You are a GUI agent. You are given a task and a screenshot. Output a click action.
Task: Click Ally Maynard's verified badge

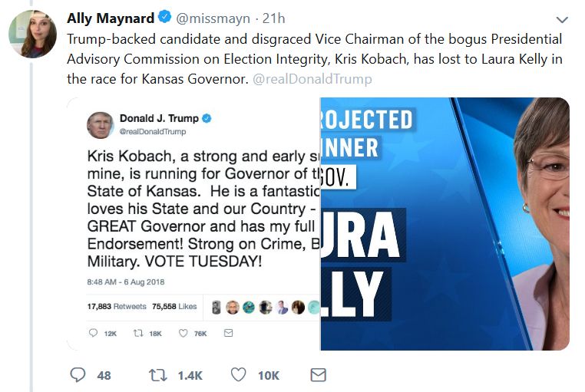point(165,18)
